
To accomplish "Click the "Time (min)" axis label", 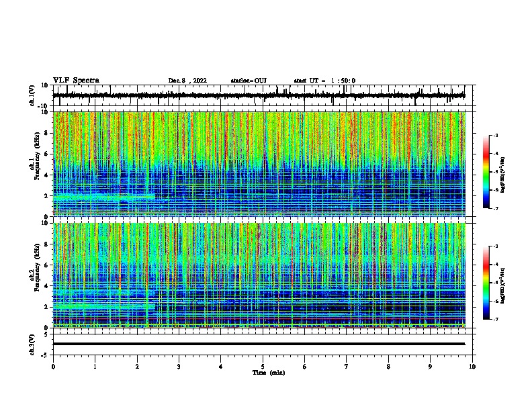I will (x=269, y=373).
